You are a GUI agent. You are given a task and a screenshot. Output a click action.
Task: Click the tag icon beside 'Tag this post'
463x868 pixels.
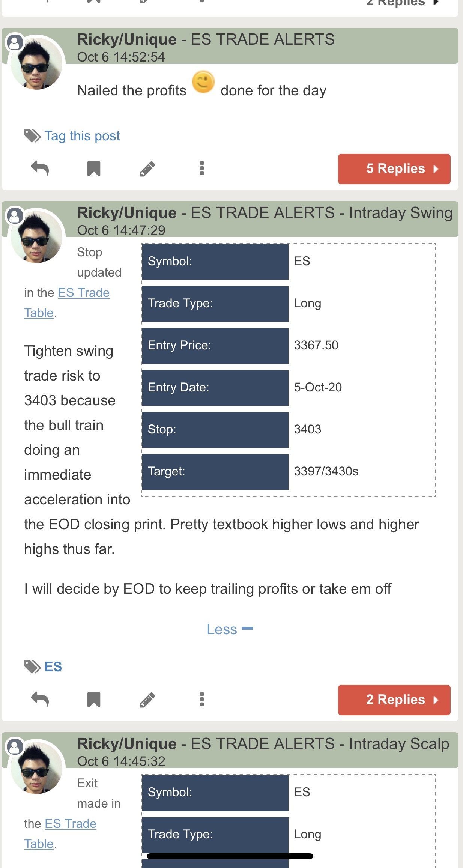pyautogui.click(x=32, y=136)
